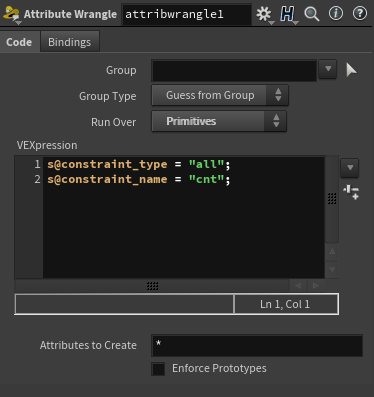The width and height of the screenshot is (374, 397).
Task: Toggle the Enforce Prototypes checkbox
Action: tap(158, 369)
